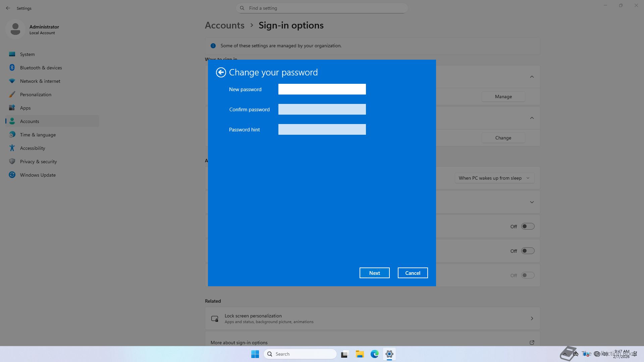
Task: Go to Windows Update section
Action: 38,175
